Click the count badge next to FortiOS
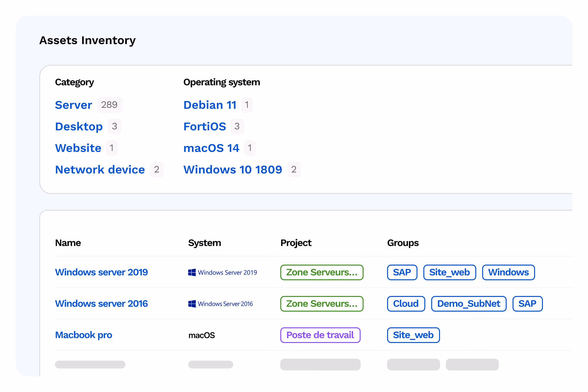The height and width of the screenshot is (392, 588). click(237, 126)
